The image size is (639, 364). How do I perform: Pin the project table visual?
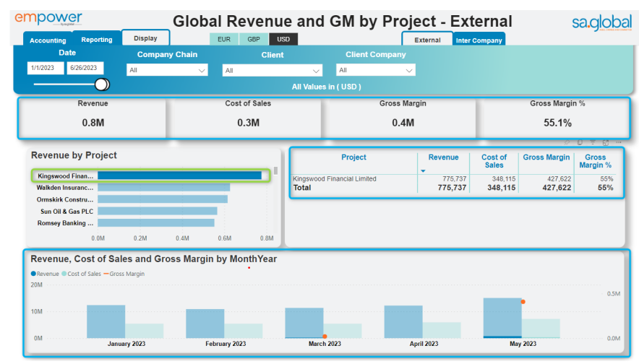pyautogui.click(x=567, y=142)
